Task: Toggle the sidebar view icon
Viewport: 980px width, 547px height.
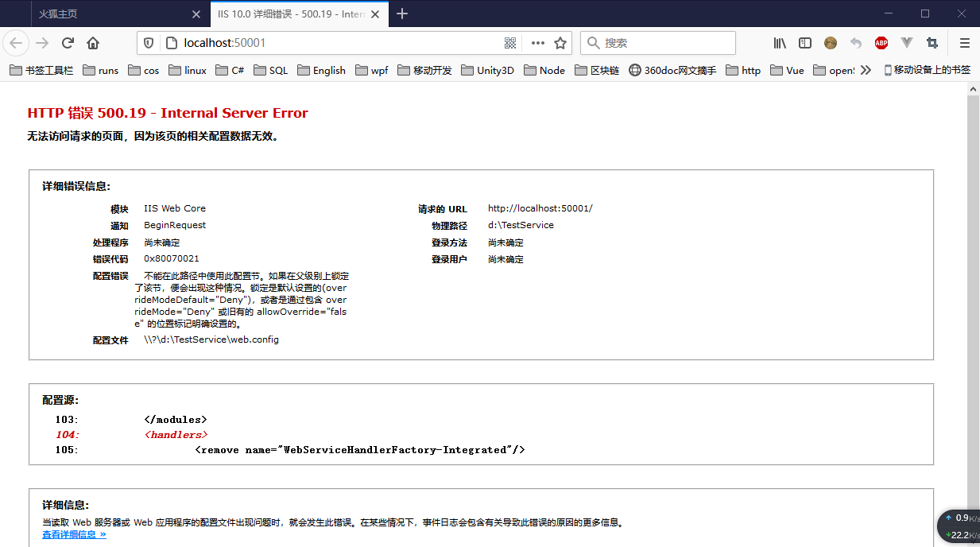Action: (805, 43)
